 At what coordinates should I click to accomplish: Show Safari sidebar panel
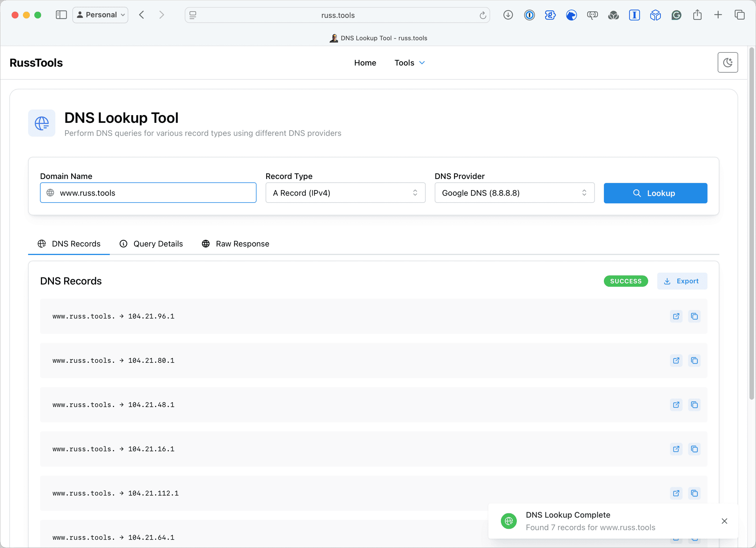pyautogui.click(x=61, y=15)
